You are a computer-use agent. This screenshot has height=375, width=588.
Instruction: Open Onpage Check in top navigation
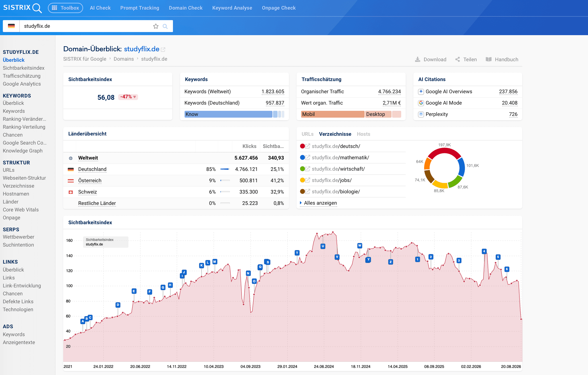pos(279,8)
